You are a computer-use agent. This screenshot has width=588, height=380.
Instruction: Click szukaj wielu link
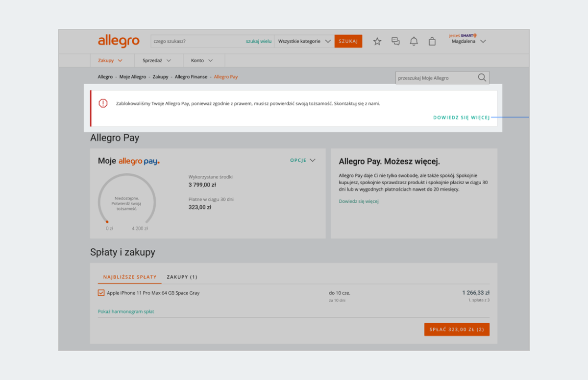click(x=259, y=41)
